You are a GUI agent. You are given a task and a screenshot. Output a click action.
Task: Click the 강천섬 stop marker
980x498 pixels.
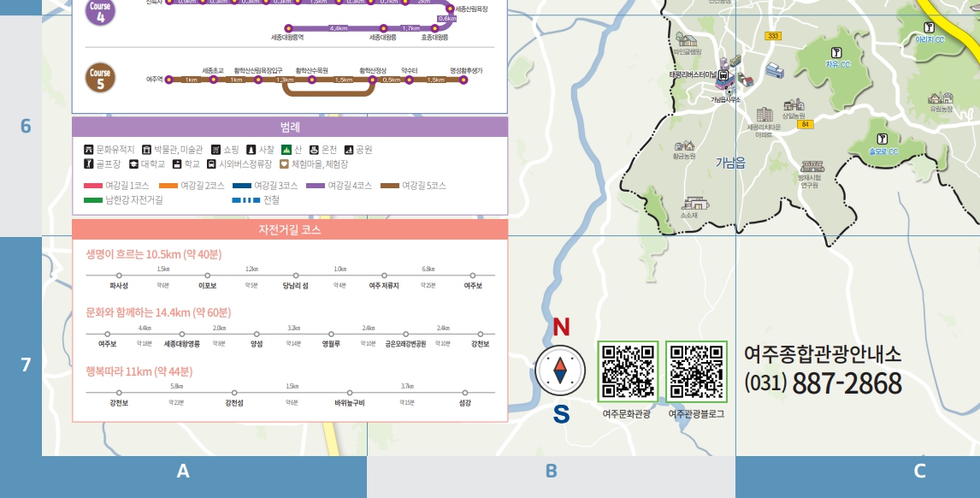234,393
